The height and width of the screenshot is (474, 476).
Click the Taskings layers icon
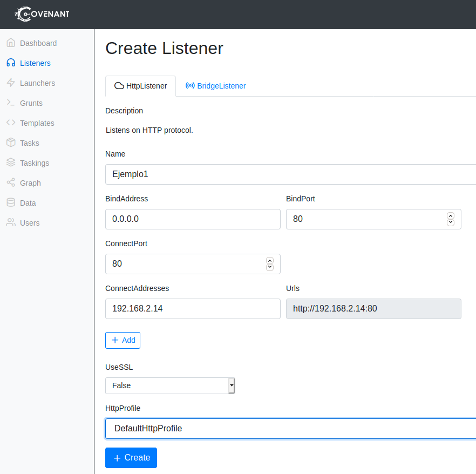[x=11, y=163]
